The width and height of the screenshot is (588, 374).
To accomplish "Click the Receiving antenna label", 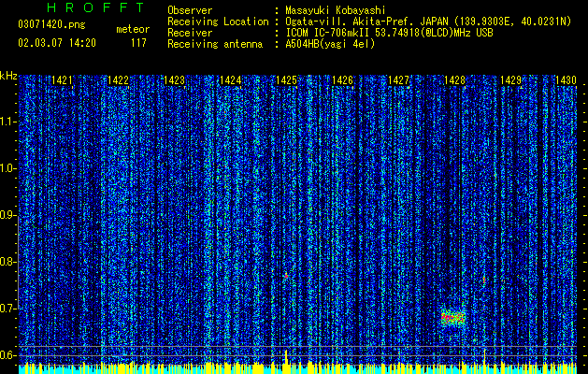I will [x=215, y=44].
